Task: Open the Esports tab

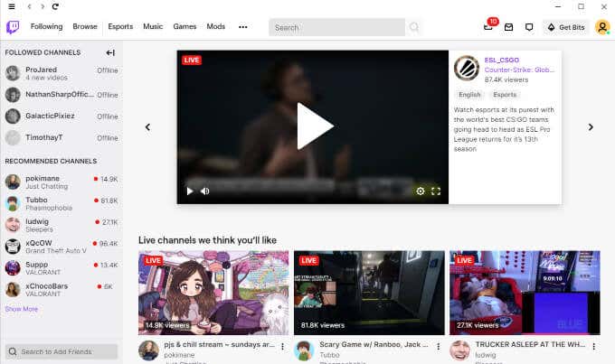Action: 120,27
